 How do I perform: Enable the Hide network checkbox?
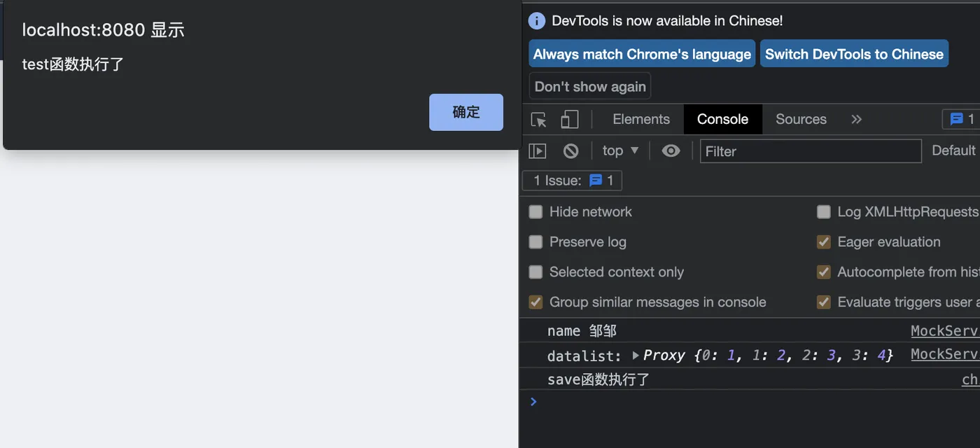tap(536, 212)
